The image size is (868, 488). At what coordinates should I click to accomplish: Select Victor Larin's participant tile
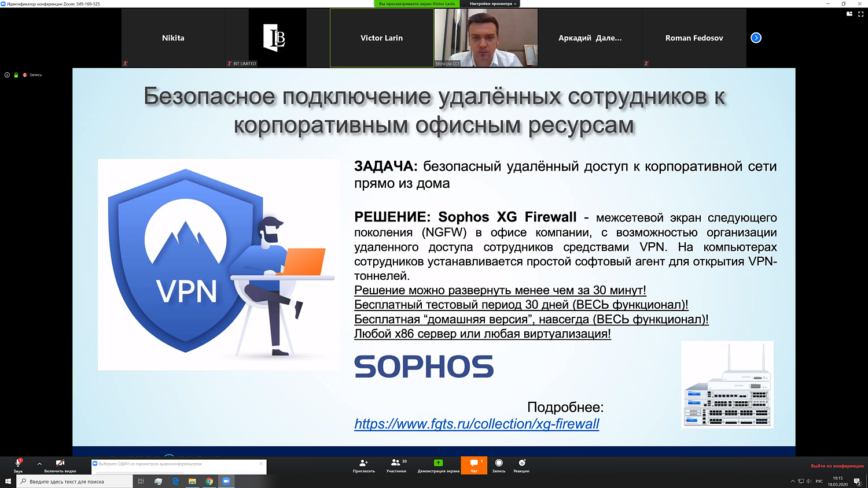pyautogui.click(x=381, y=38)
